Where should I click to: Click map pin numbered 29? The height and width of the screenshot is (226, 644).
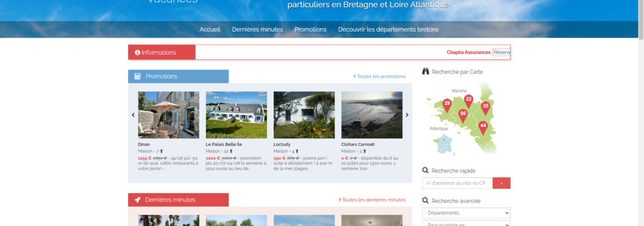(x=447, y=106)
